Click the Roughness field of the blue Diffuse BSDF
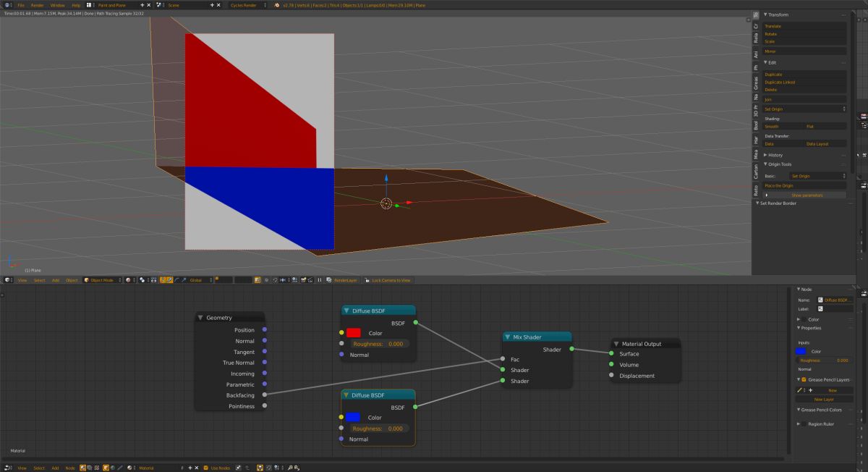 coord(380,429)
